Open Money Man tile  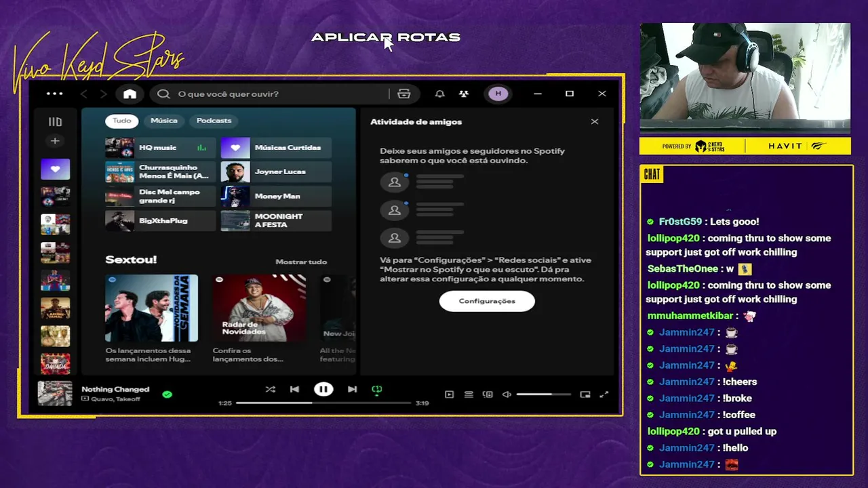click(x=276, y=197)
